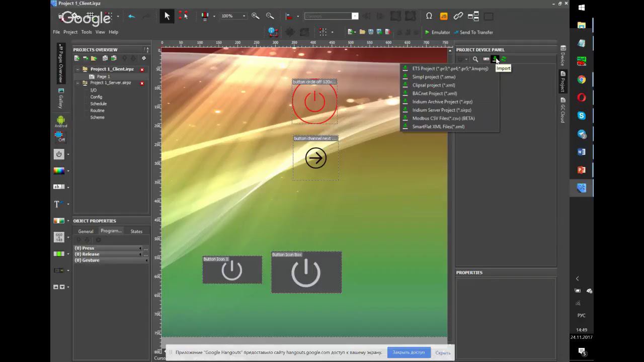Expand the power button tool dropdown arrow

68,155
